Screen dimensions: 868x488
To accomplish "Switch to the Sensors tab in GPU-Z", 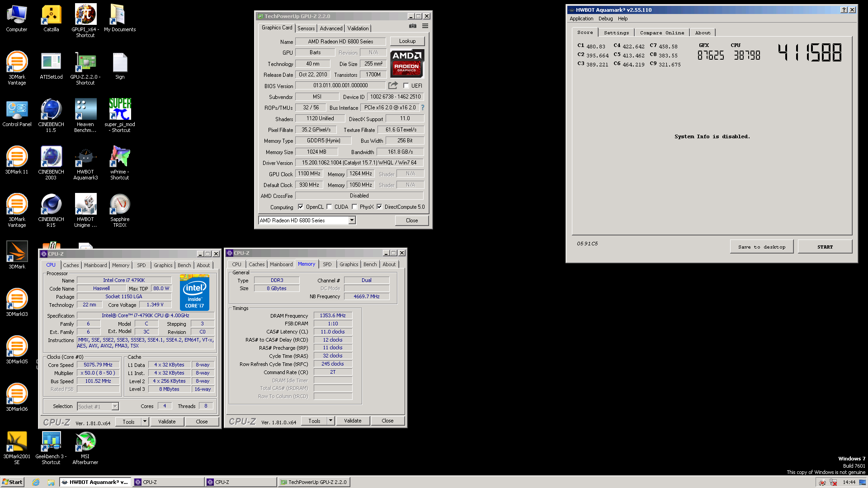I will coord(306,28).
